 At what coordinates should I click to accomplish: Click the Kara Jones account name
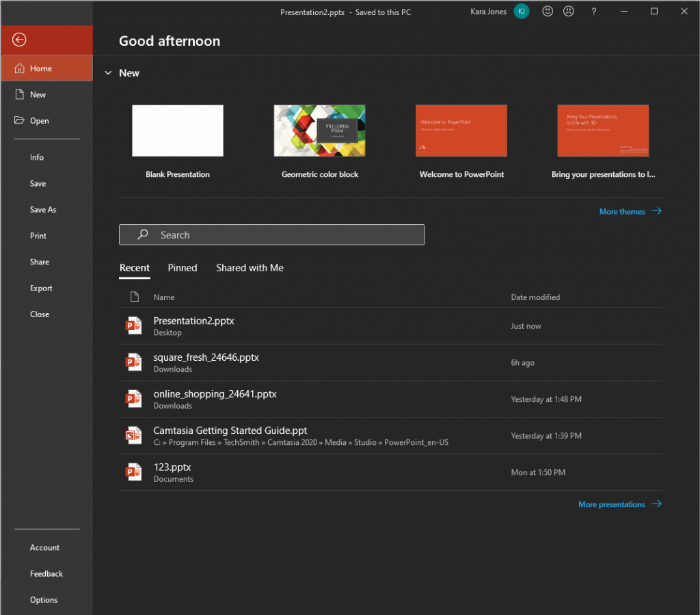[488, 12]
